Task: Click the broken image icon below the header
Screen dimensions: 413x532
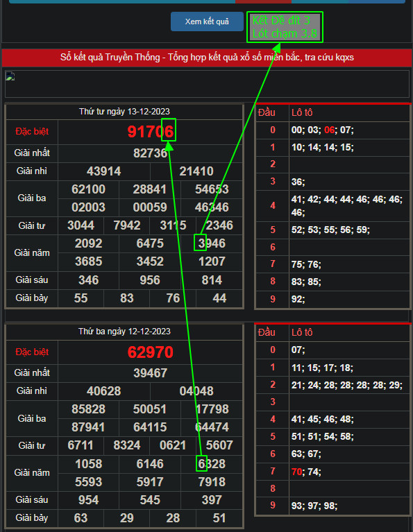Action: (10, 76)
